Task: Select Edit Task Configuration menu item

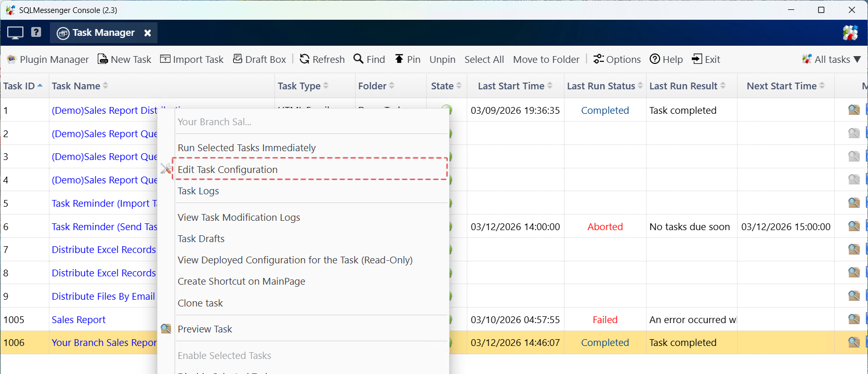Action: click(310, 169)
